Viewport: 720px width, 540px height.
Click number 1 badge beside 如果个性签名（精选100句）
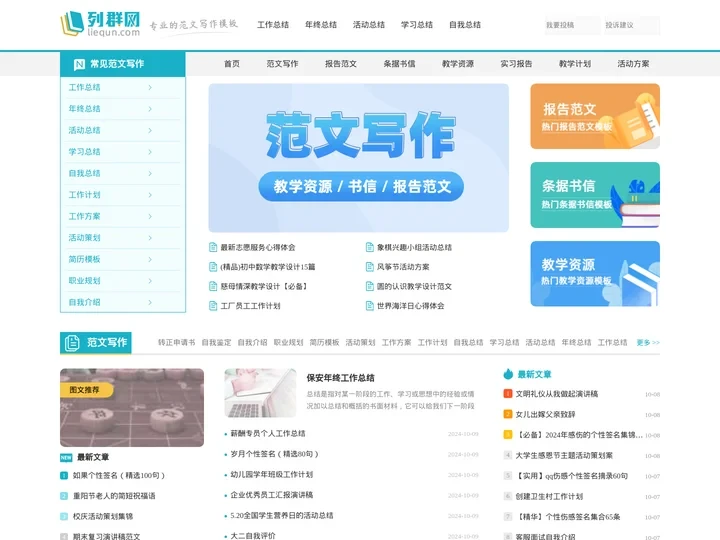[64, 476]
